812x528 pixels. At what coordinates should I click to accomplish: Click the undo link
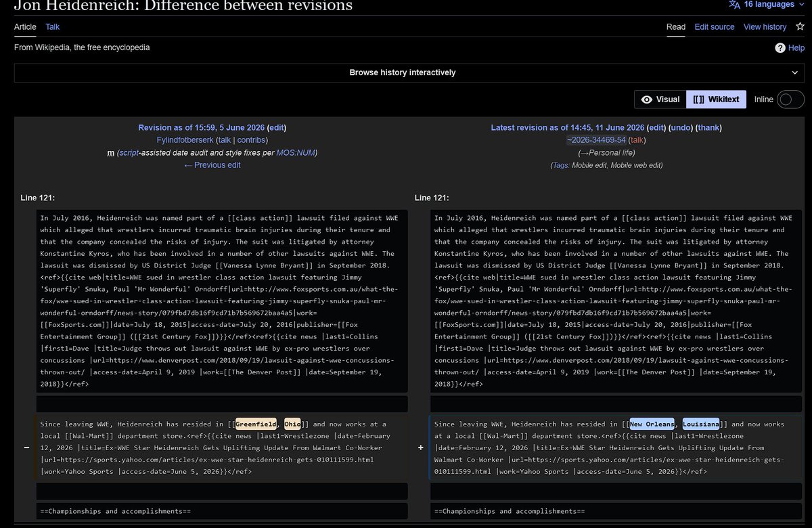[680, 128]
